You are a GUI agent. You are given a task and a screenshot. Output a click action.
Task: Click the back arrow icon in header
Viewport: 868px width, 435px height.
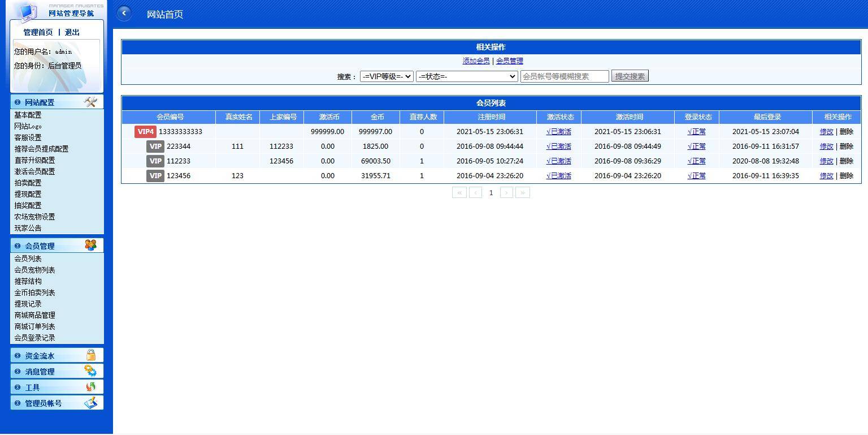(124, 14)
